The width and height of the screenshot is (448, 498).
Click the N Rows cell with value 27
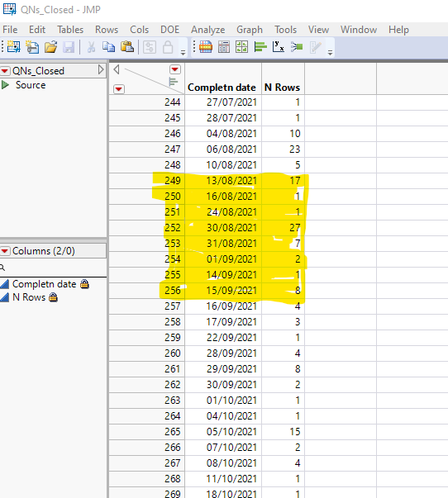(283, 228)
